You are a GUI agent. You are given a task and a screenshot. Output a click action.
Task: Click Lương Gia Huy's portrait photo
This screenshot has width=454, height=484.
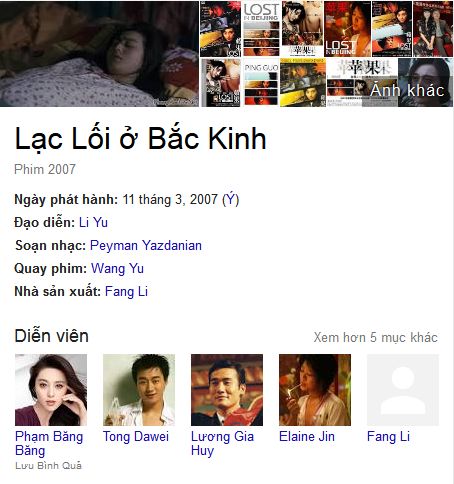227,390
